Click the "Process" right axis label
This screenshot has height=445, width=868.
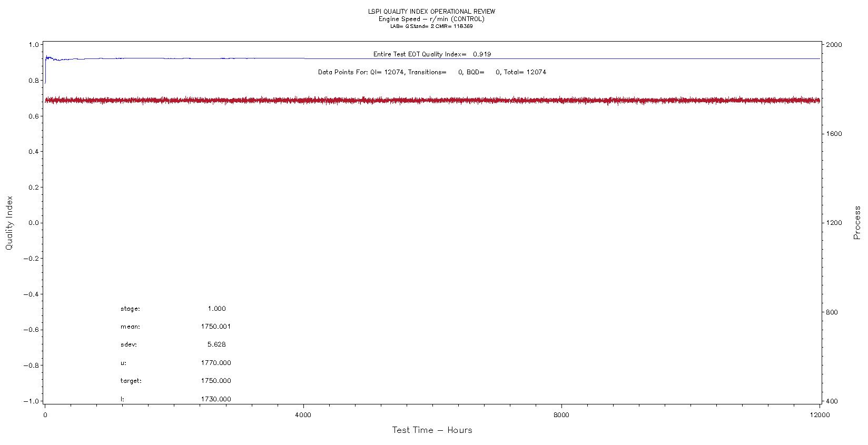857,223
